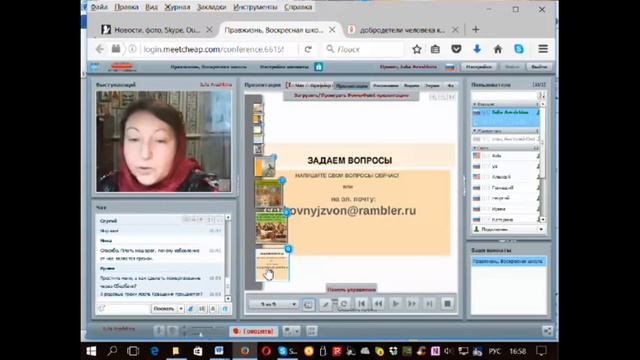Select the last slide thumbnail in filmstrip
This screenshot has width=640, height=360.
272,265
